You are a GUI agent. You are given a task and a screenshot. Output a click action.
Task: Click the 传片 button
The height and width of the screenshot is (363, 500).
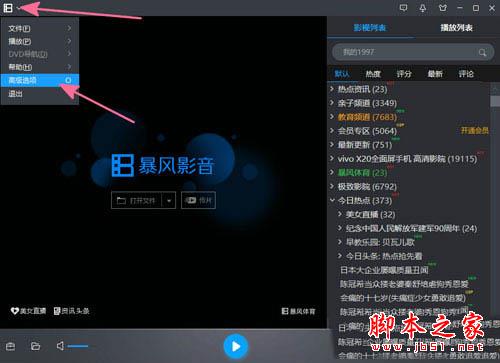198,200
